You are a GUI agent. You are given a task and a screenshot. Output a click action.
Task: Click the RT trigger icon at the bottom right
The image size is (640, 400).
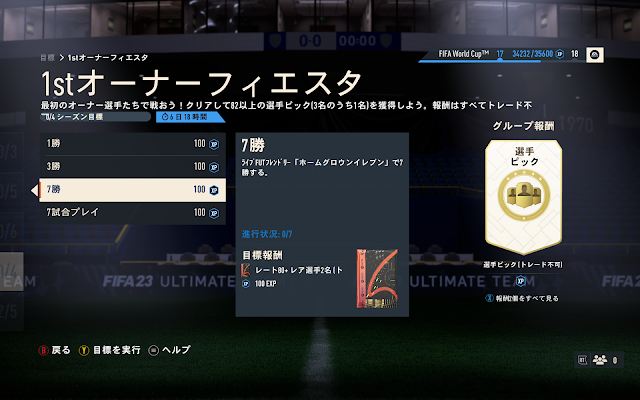coord(583,360)
